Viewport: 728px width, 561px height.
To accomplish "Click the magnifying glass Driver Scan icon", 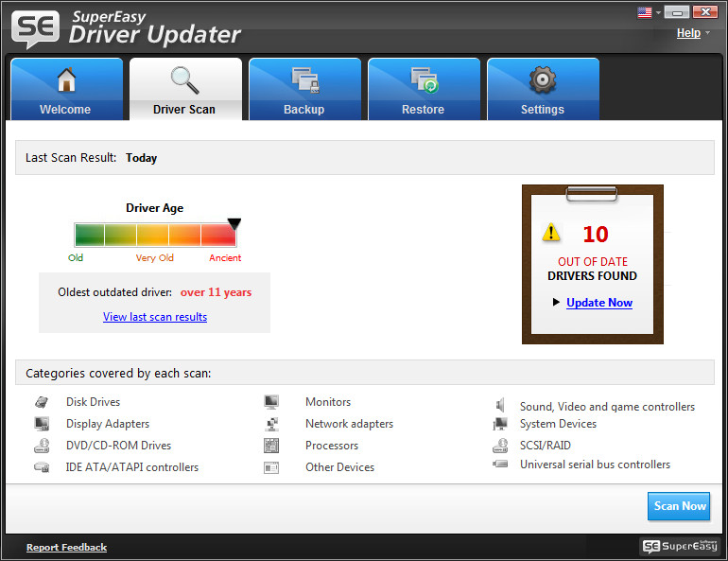I will pos(184,79).
